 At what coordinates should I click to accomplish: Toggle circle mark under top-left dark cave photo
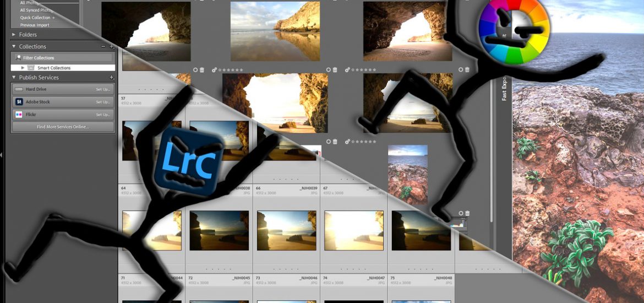click(195, 70)
